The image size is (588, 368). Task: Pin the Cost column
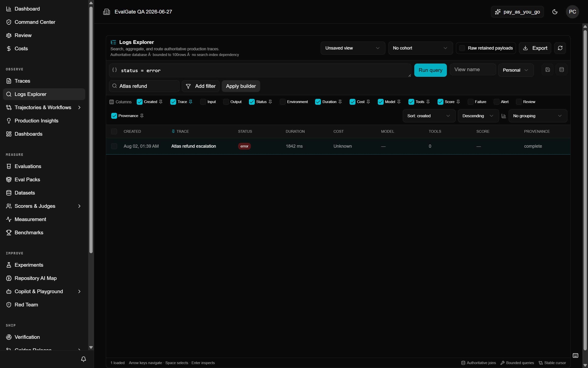click(368, 102)
